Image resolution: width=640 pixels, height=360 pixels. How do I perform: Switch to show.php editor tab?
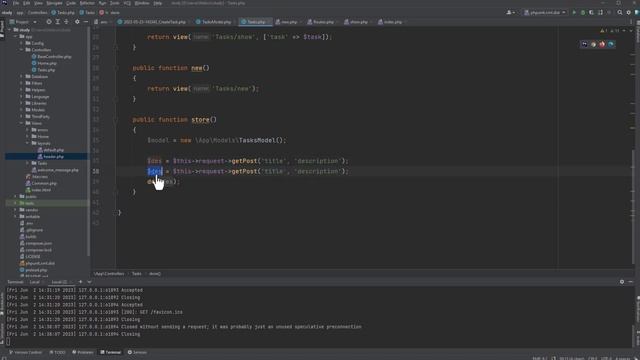357,22
